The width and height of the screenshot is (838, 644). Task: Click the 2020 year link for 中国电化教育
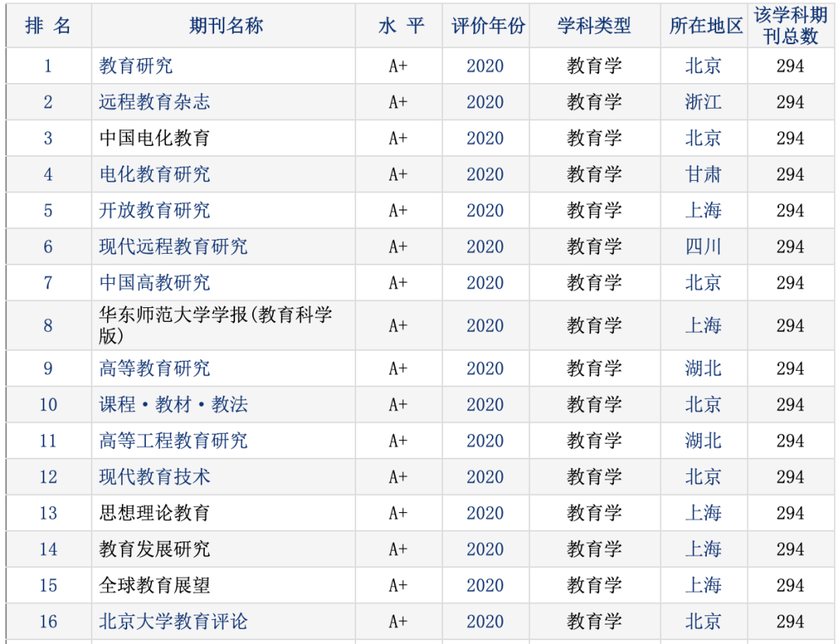pyautogui.click(x=485, y=138)
